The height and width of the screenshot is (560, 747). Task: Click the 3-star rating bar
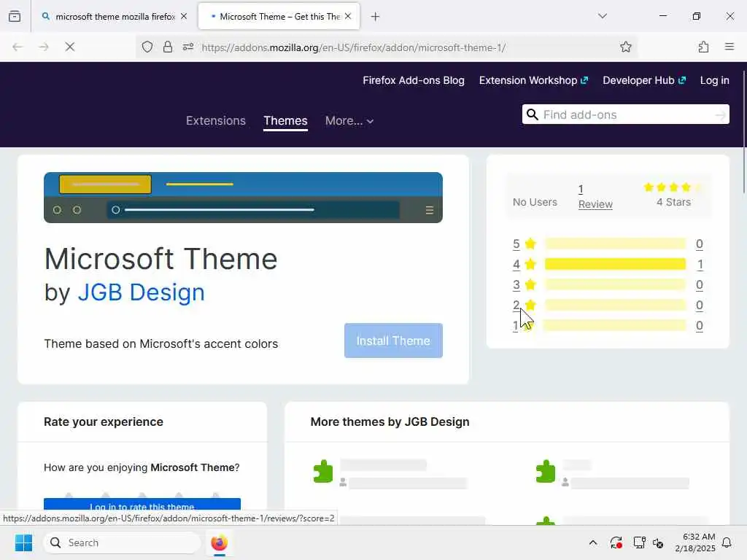(x=615, y=285)
